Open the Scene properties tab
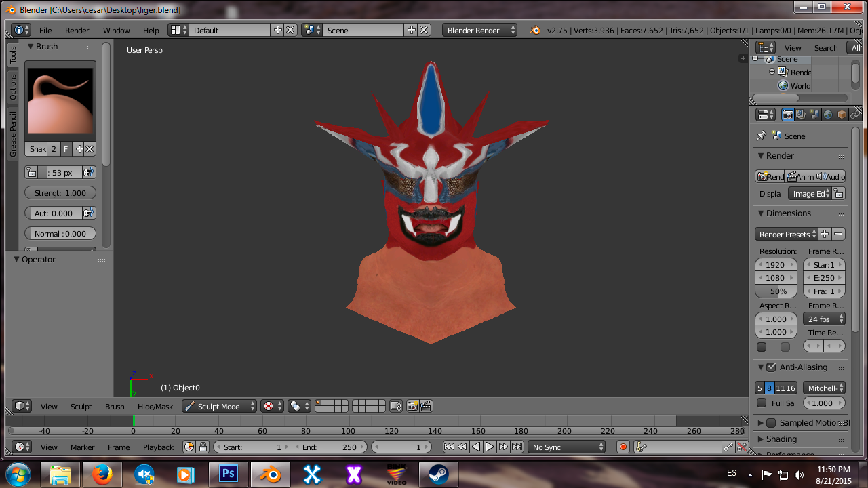Screen dimensions: 868x488 click(814, 115)
